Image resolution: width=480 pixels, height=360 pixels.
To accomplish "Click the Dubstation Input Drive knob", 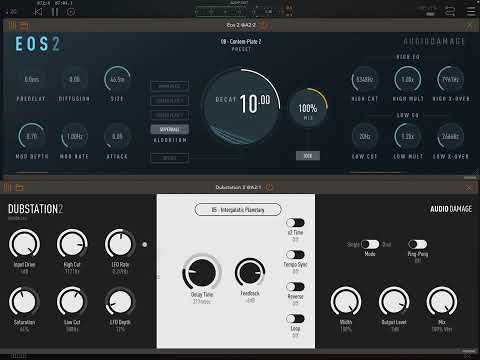I will pyautogui.click(x=24, y=244).
